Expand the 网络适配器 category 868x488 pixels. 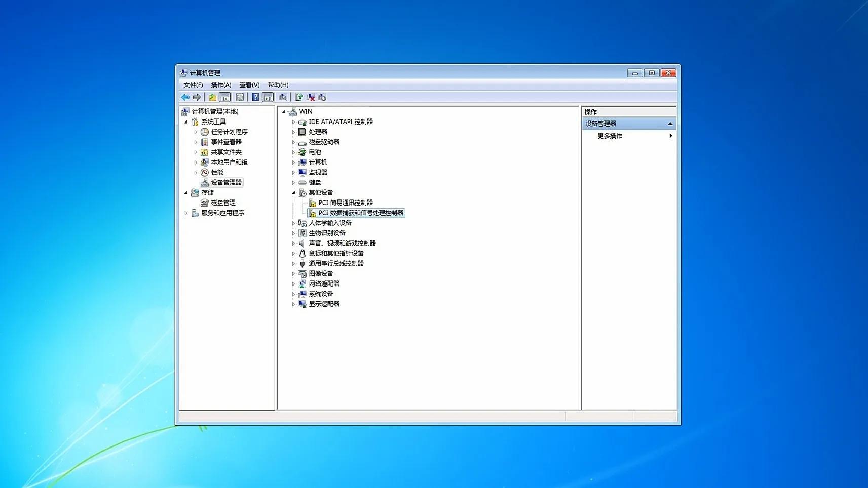pos(293,284)
